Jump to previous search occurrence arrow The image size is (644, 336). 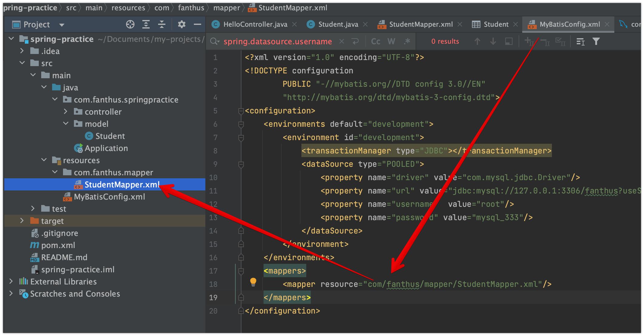[477, 42]
